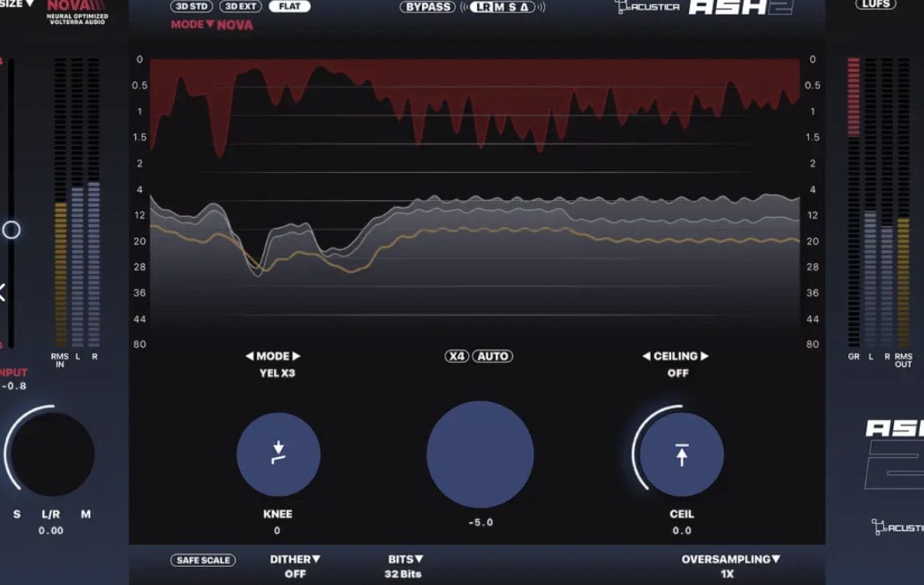Enable the 3D EXT view
Screen dimensions: 924x585
(x=241, y=6)
